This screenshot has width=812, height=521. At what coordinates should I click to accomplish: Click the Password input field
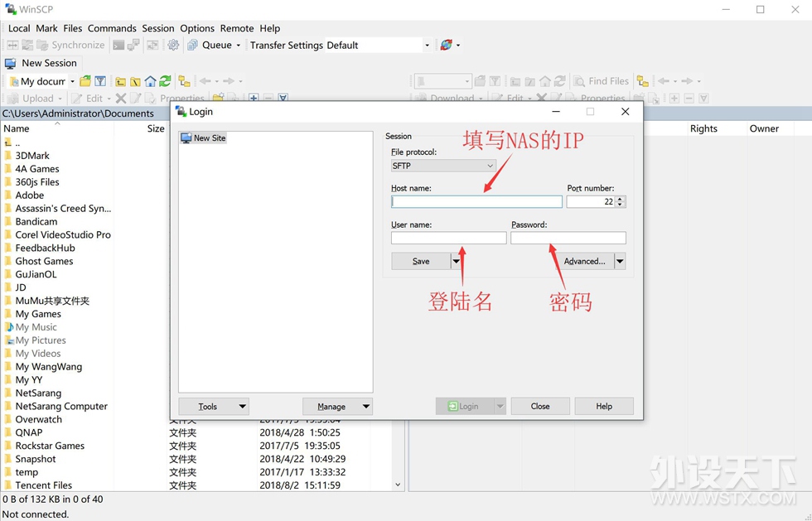point(568,238)
